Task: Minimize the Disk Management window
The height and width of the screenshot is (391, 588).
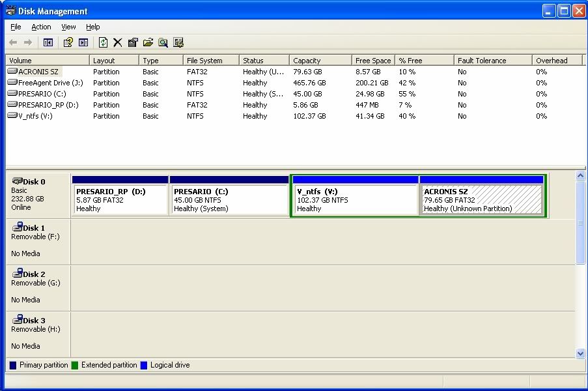Action: click(x=549, y=11)
